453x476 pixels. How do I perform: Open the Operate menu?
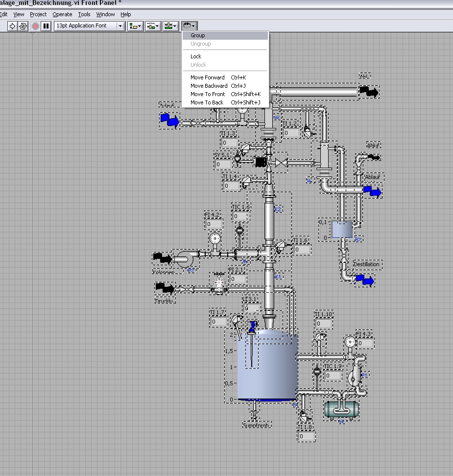click(62, 14)
